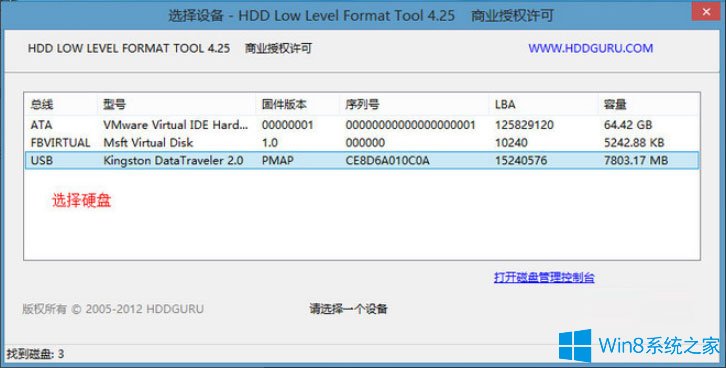The image size is (726, 368).
Task: Select the ATA VMware Virtual IDE Hard disk row
Action: [362, 125]
